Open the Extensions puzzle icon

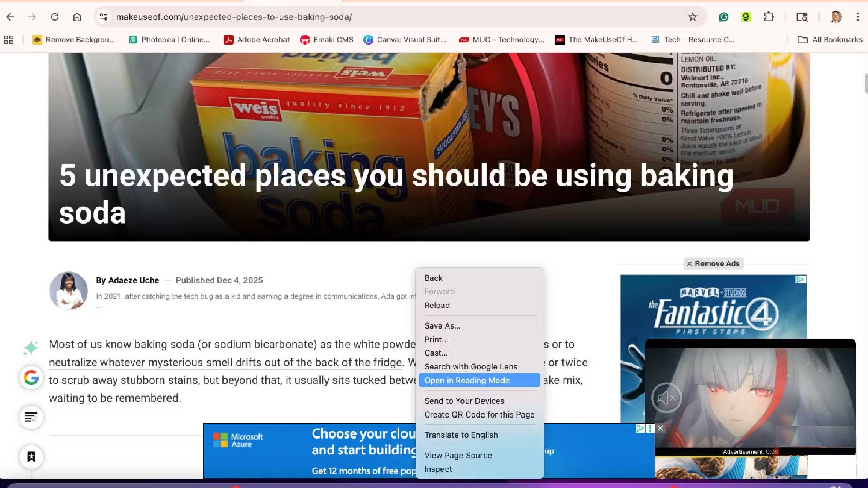tap(769, 17)
